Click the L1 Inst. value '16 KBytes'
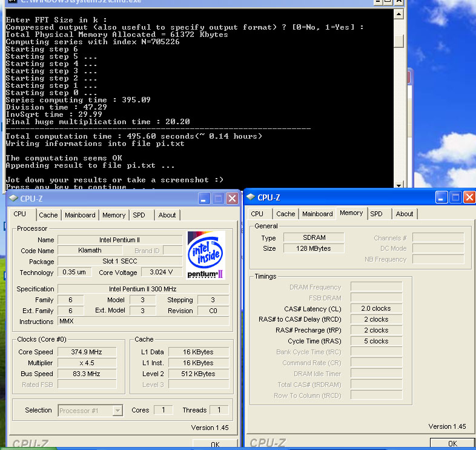The image size is (476, 450). (199, 363)
